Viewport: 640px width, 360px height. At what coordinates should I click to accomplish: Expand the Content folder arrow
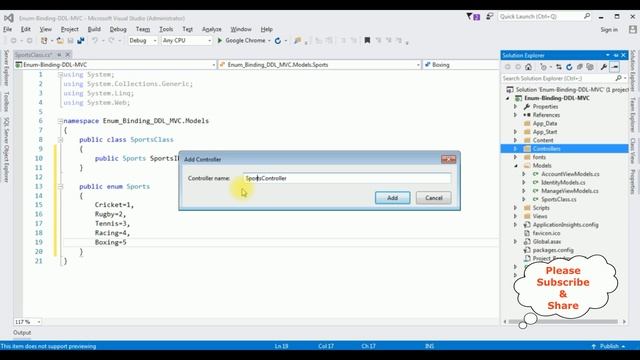click(x=516, y=140)
